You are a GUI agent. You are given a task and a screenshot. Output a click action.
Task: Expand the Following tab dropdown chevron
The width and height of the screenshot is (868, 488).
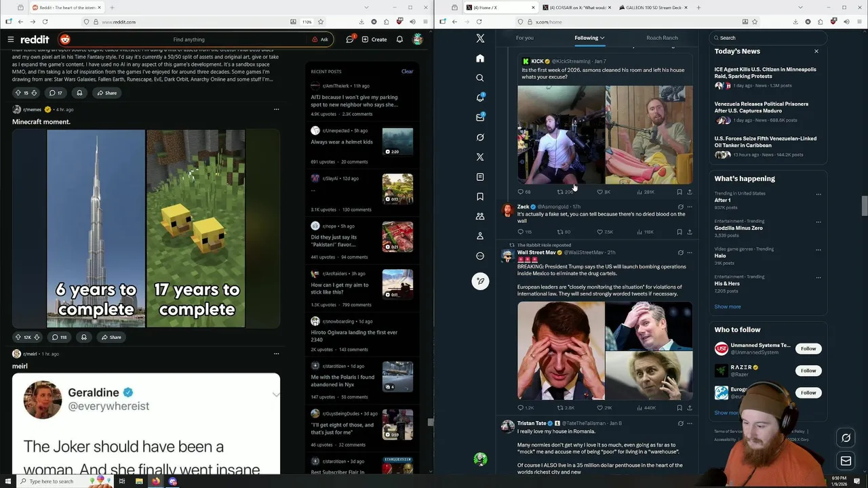[x=602, y=38]
